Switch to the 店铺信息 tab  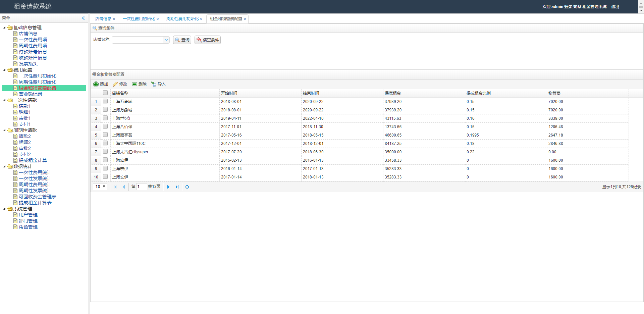tap(103, 19)
